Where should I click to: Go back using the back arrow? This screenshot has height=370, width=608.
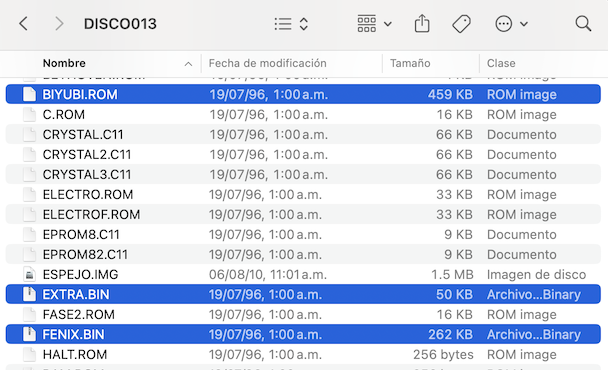coord(24,24)
